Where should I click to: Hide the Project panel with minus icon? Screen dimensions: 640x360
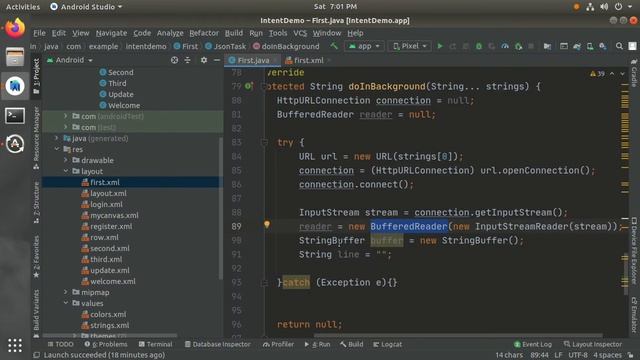217,60
